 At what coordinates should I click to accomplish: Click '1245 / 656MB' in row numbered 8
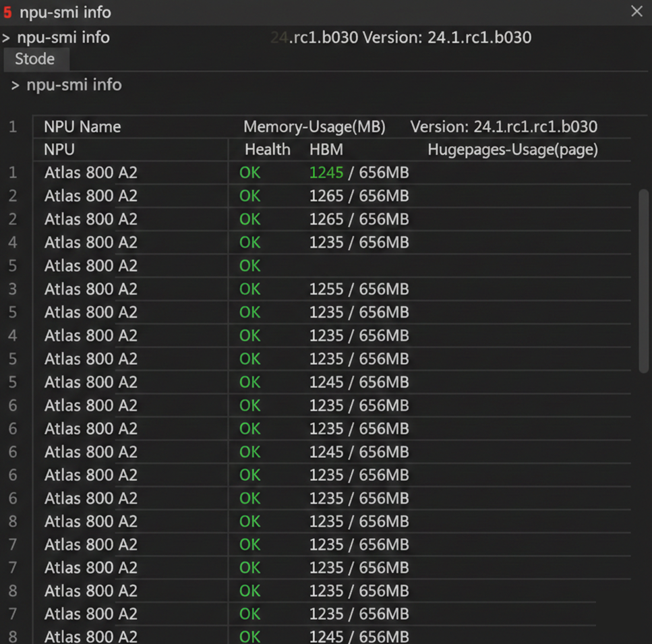click(x=359, y=637)
